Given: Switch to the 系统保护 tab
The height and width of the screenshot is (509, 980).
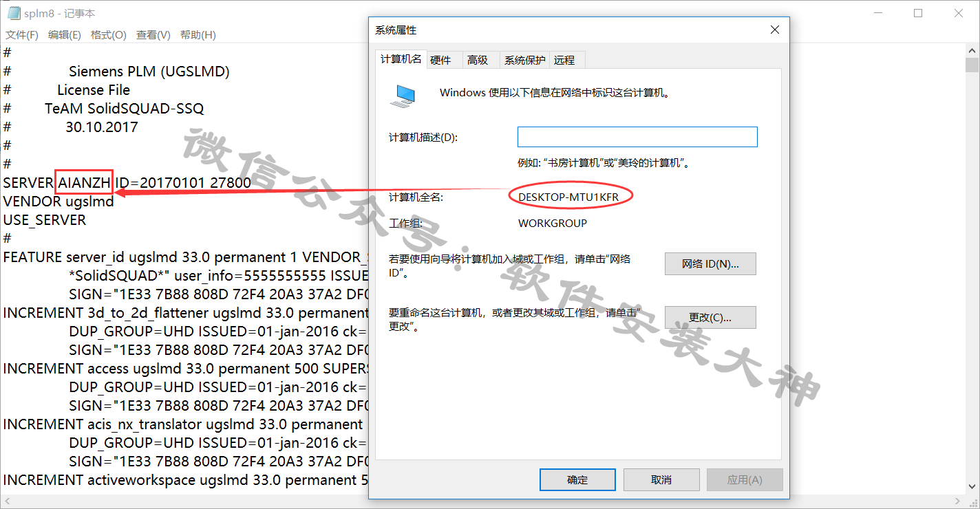Looking at the screenshot, I should [x=524, y=60].
